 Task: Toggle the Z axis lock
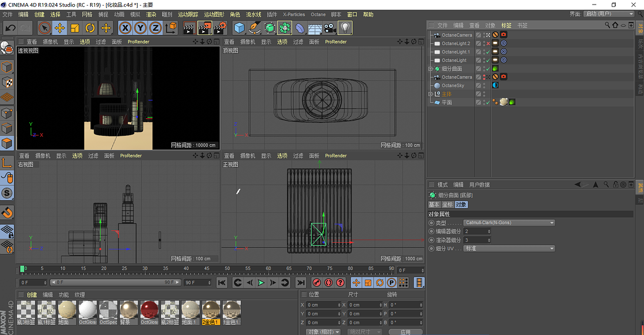click(x=155, y=28)
